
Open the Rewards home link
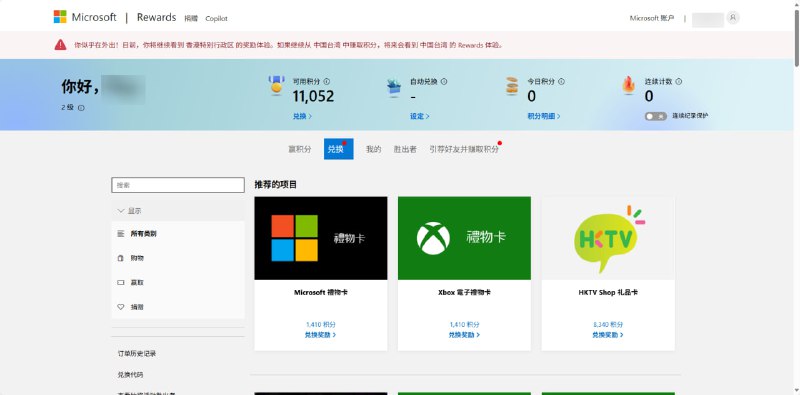pyautogui.click(x=156, y=17)
